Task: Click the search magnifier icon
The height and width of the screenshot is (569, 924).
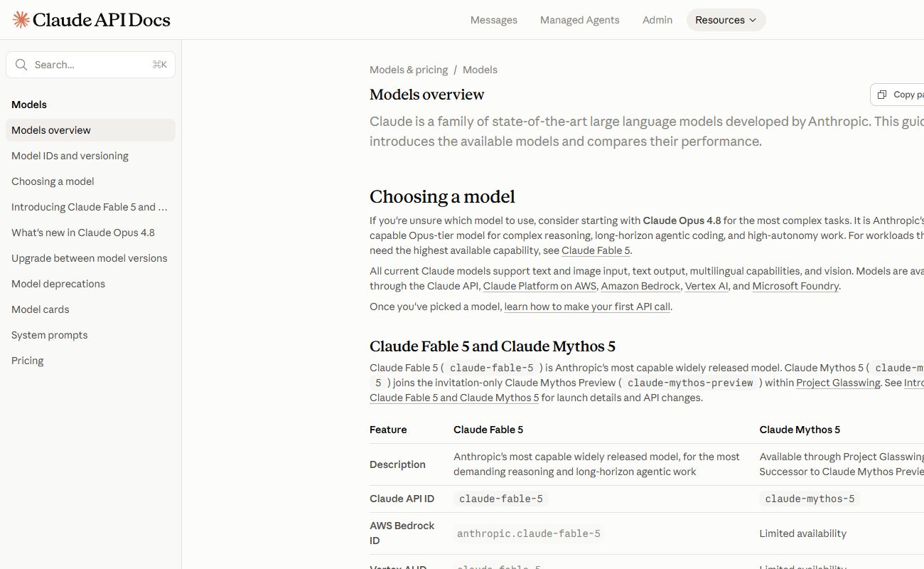Action: coord(21,65)
